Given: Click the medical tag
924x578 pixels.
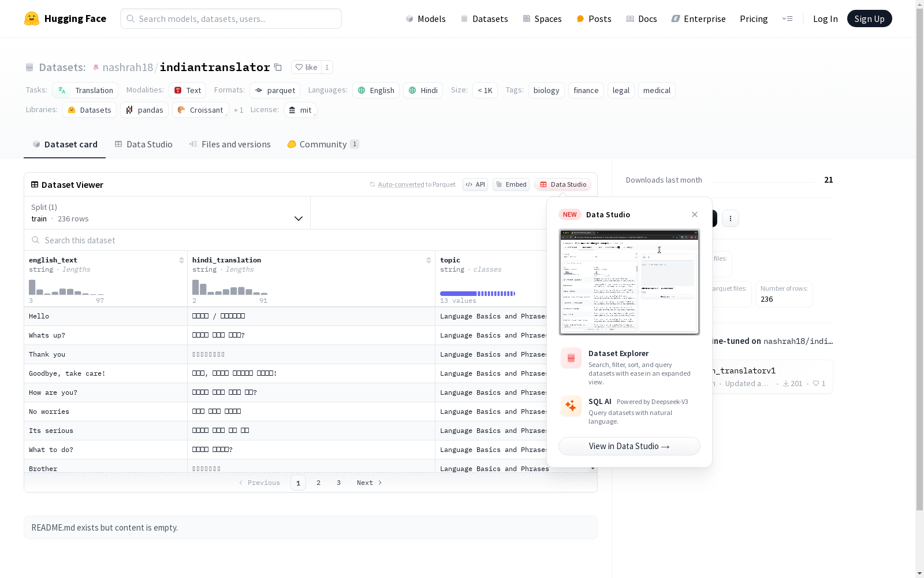Looking at the screenshot, I should [657, 90].
